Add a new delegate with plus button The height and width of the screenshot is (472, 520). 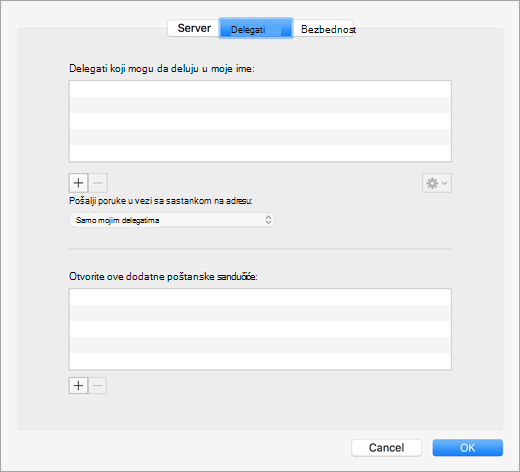tap(78, 183)
